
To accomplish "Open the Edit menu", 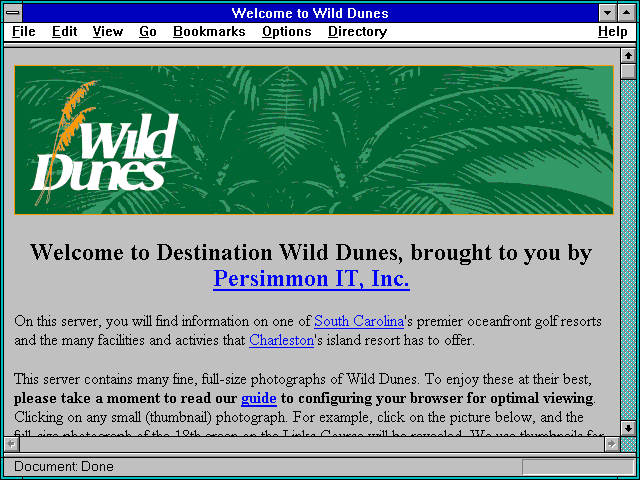I will pyautogui.click(x=64, y=32).
